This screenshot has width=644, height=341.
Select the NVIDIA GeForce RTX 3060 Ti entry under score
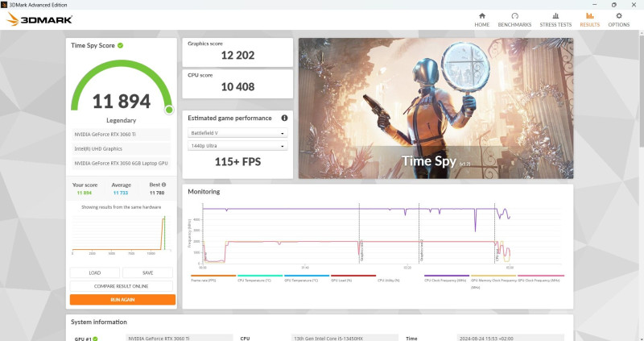pos(122,135)
